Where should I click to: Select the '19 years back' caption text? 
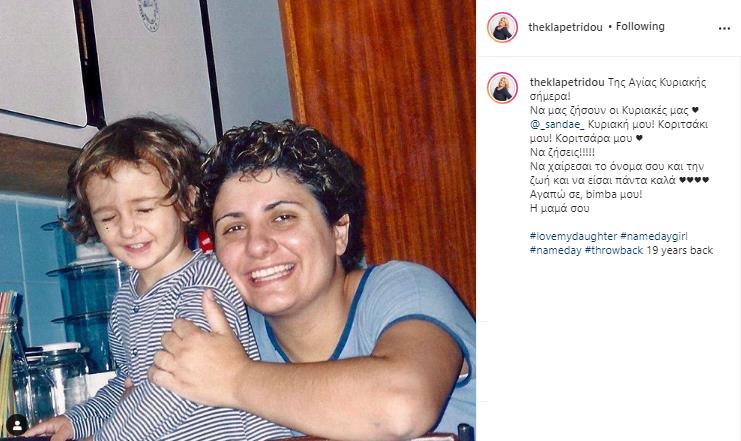pyautogui.click(x=680, y=250)
